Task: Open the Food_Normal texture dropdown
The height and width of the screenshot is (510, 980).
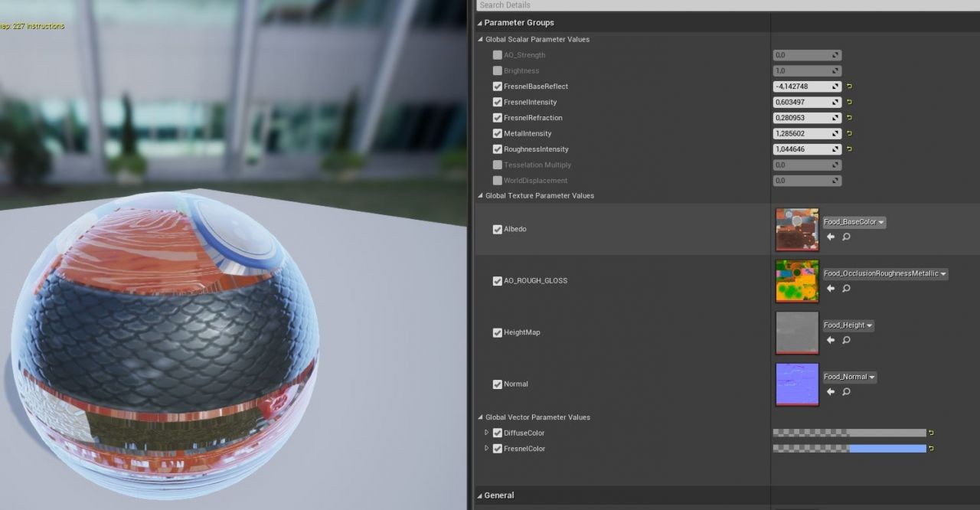Action: pos(849,377)
